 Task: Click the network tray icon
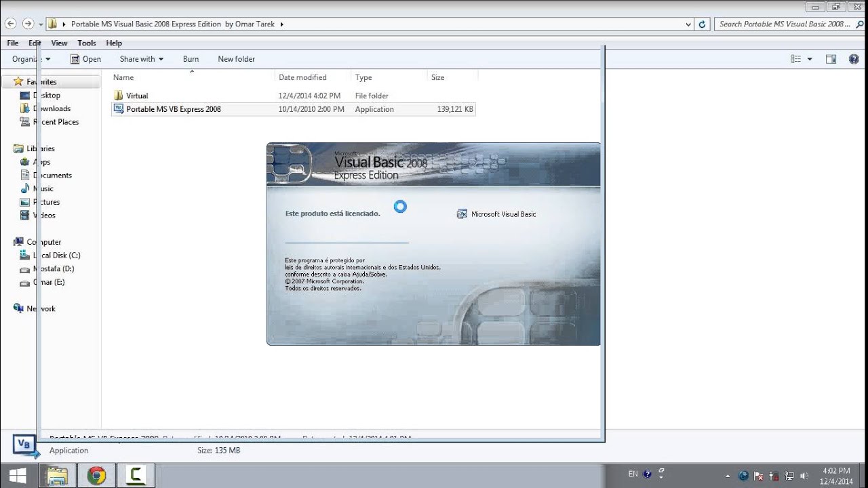[789, 476]
